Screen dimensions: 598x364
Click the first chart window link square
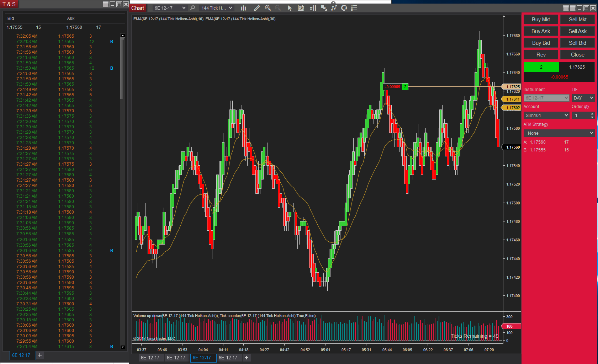click(566, 8)
